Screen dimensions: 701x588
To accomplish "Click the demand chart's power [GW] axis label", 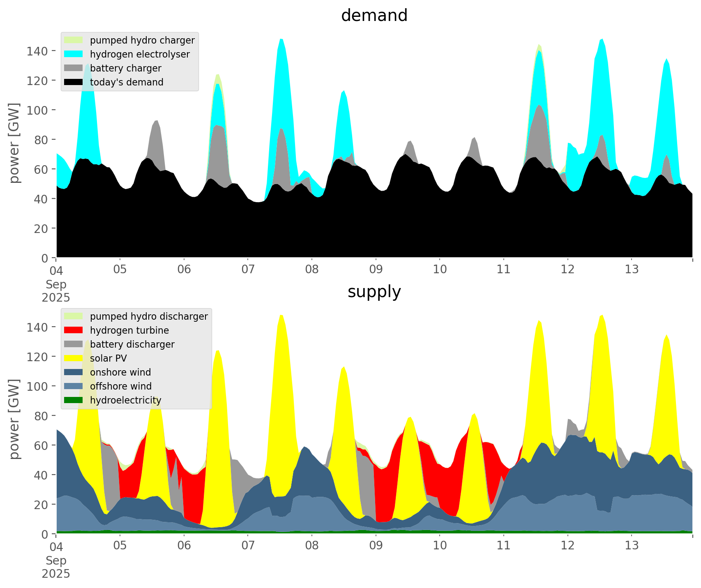I will (x=14, y=143).
